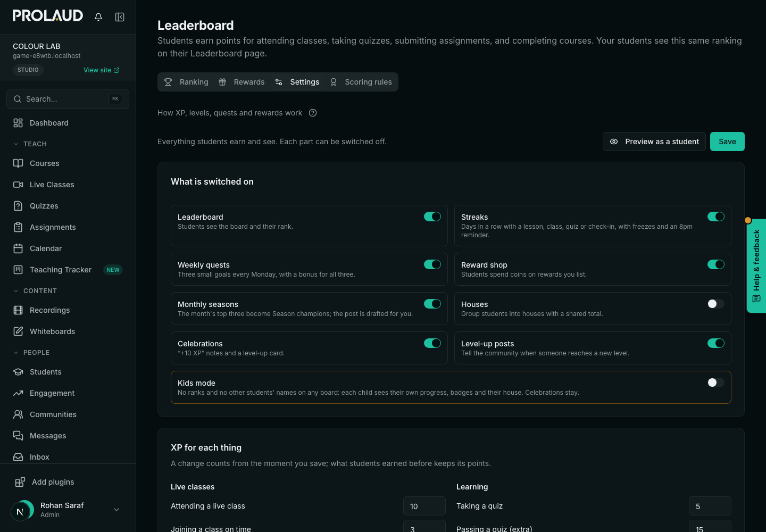Click the Save button
Image resolution: width=766 pixels, height=532 pixels.
[727, 142]
